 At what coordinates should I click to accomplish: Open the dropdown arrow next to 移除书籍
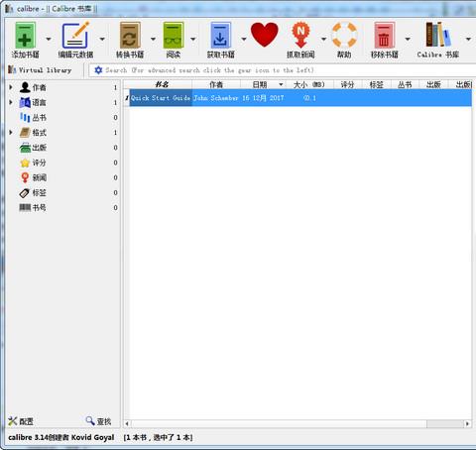[408, 39]
